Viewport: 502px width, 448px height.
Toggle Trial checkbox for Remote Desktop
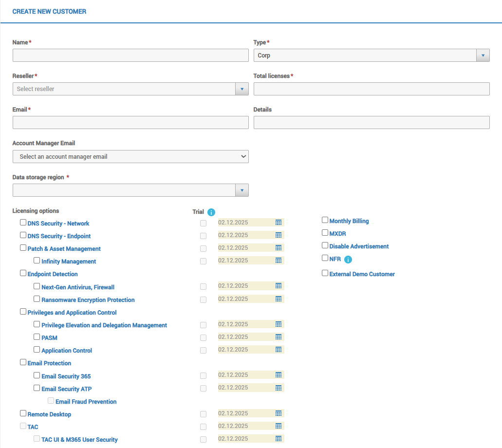pos(204,414)
